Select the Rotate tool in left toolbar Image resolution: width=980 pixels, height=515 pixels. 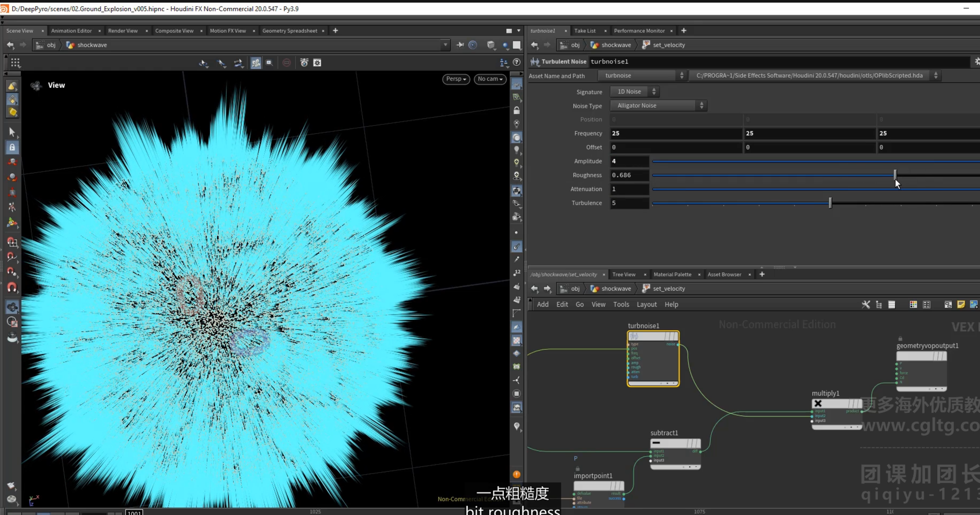pos(12,178)
